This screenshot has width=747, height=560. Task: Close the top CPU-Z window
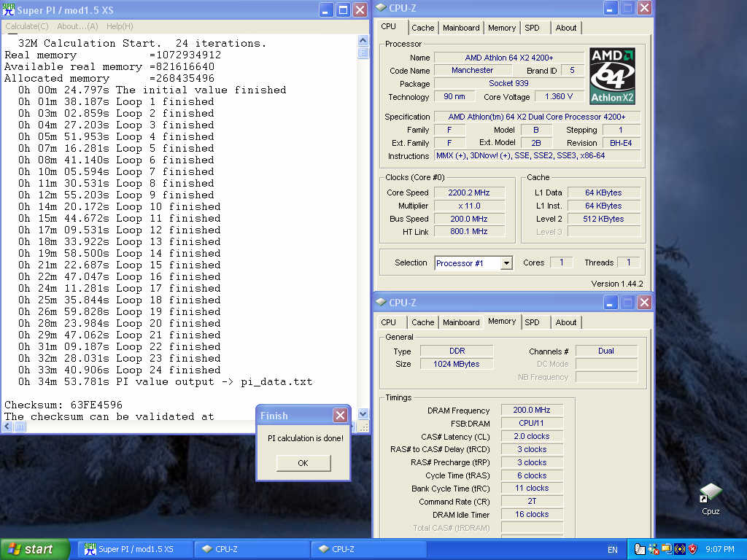(645, 8)
